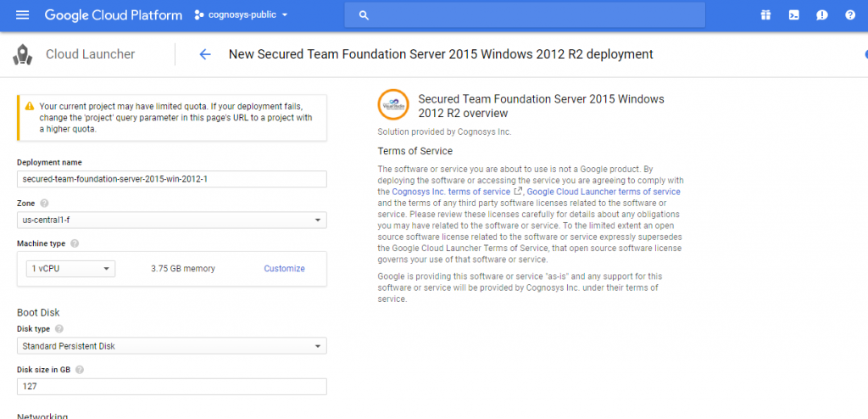Image resolution: width=868 pixels, height=419 pixels.
Task: Open the hamburger navigation menu
Action: (23, 15)
